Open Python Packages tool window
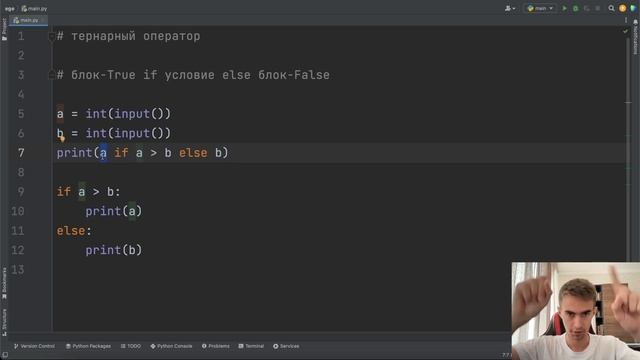The width and height of the screenshot is (640, 360). 88,346
